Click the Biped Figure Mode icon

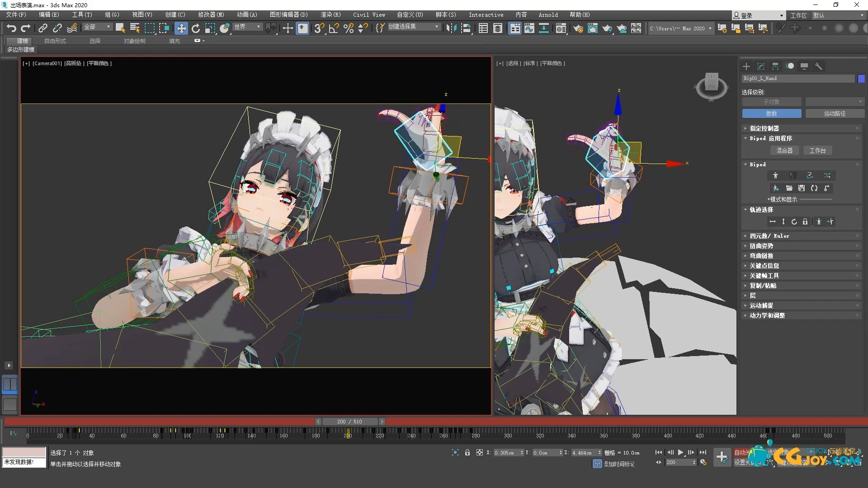click(775, 175)
